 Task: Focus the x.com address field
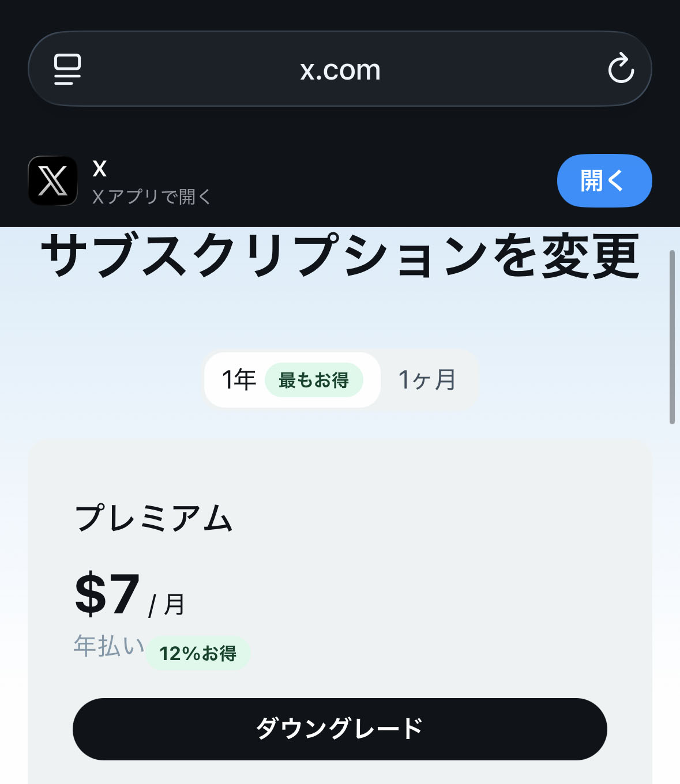coord(340,70)
